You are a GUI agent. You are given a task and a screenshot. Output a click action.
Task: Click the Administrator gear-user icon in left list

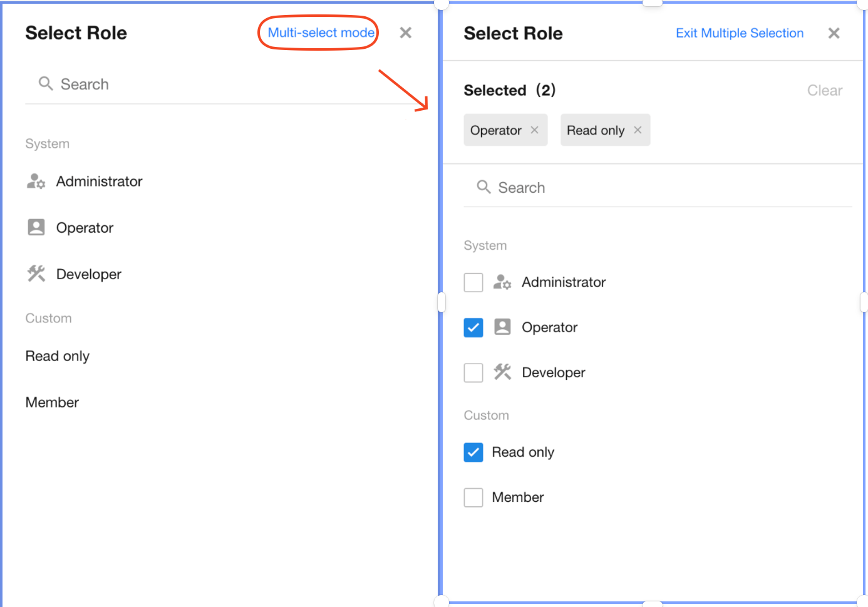point(36,181)
